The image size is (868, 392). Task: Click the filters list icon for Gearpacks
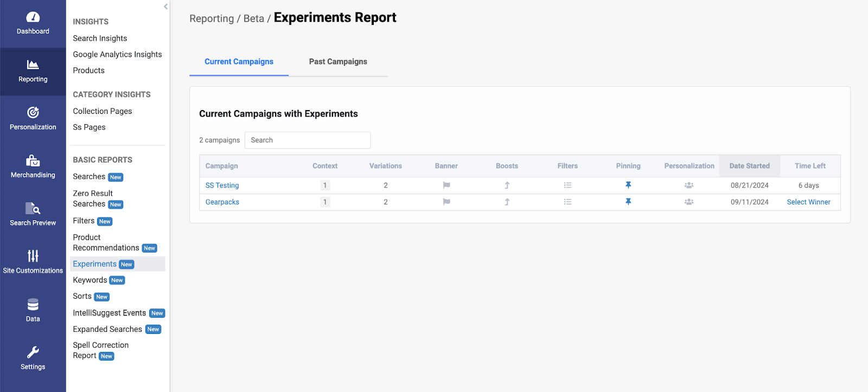pyautogui.click(x=567, y=202)
